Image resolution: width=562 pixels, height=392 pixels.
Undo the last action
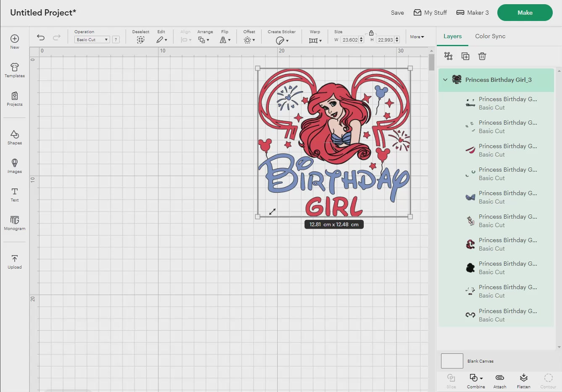coord(41,37)
